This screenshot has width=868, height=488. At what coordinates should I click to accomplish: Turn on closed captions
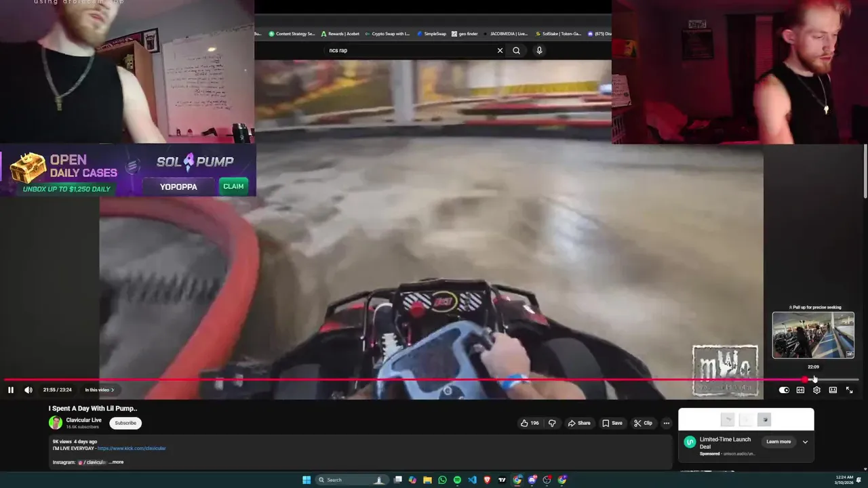(800, 390)
